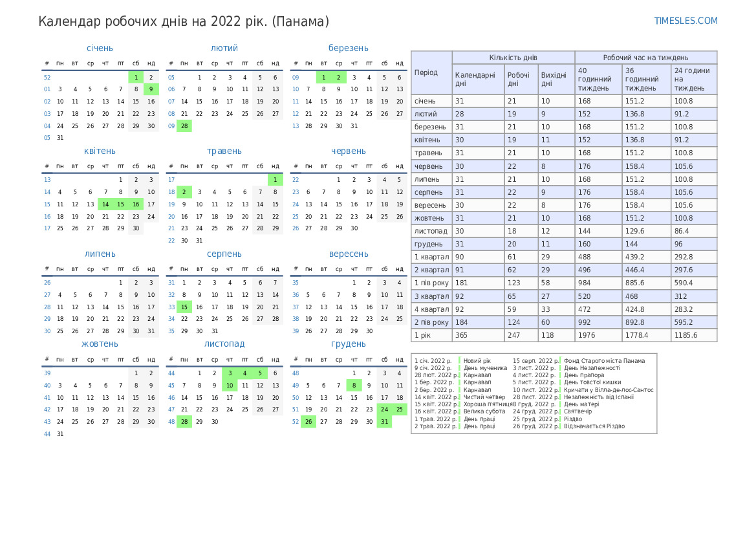Viewport: 756px width, 535px height.
Task: Select the '1 пів року' row label
Action: click(x=431, y=283)
